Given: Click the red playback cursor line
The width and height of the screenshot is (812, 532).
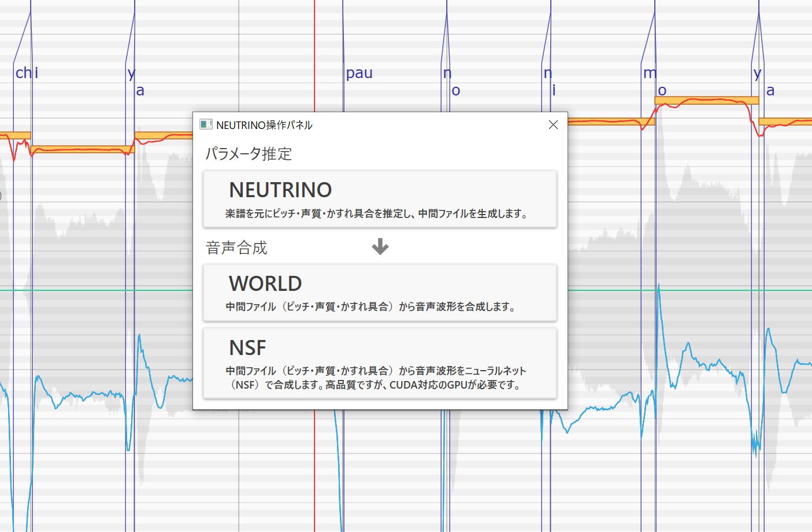Looking at the screenshot, I should tap(314, 56).
